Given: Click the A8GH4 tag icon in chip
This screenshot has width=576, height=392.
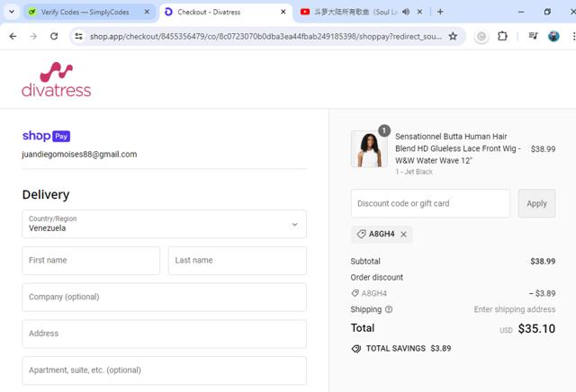Looking at the screenshot, I should 361,234.
